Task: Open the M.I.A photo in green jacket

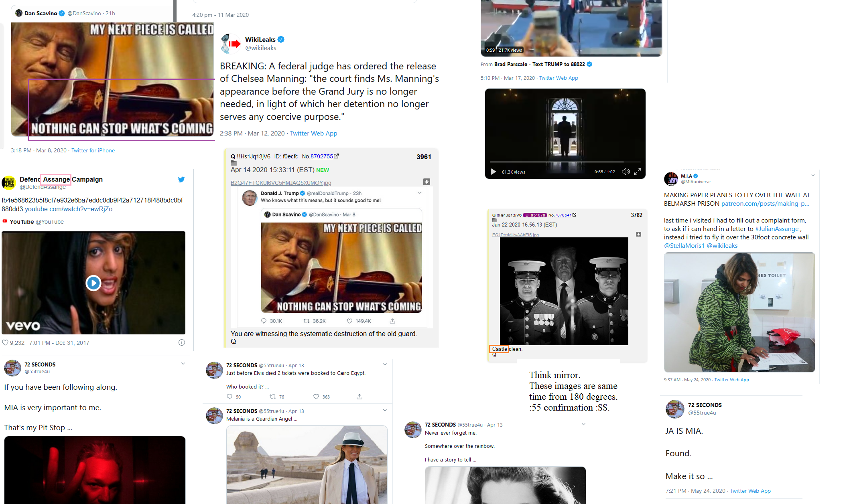Action: [x=739, y=312]
